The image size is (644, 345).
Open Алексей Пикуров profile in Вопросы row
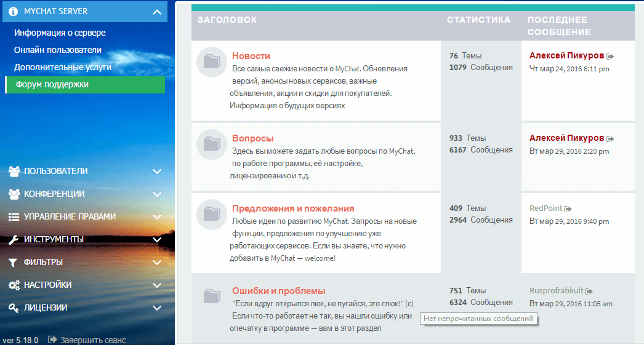coord(566,138)
